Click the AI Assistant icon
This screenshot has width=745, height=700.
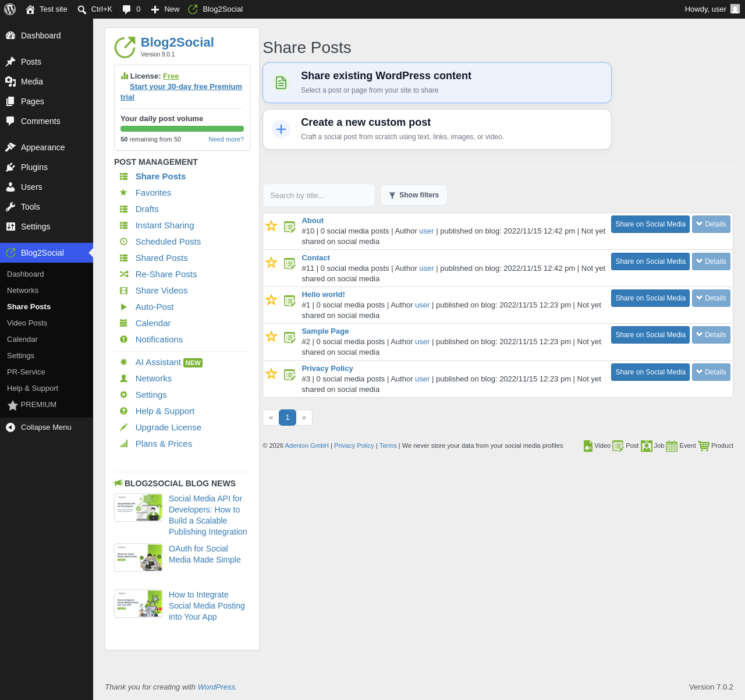tap(123, 362)
